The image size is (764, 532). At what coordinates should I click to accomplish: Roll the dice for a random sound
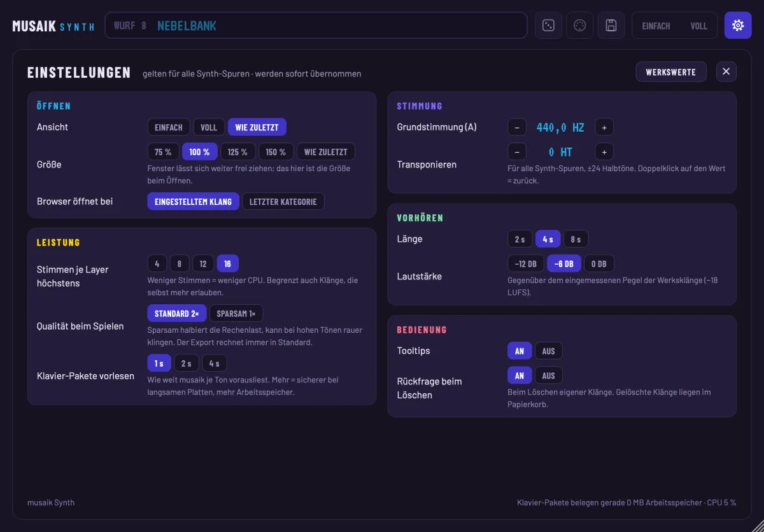tap(548, 25)
